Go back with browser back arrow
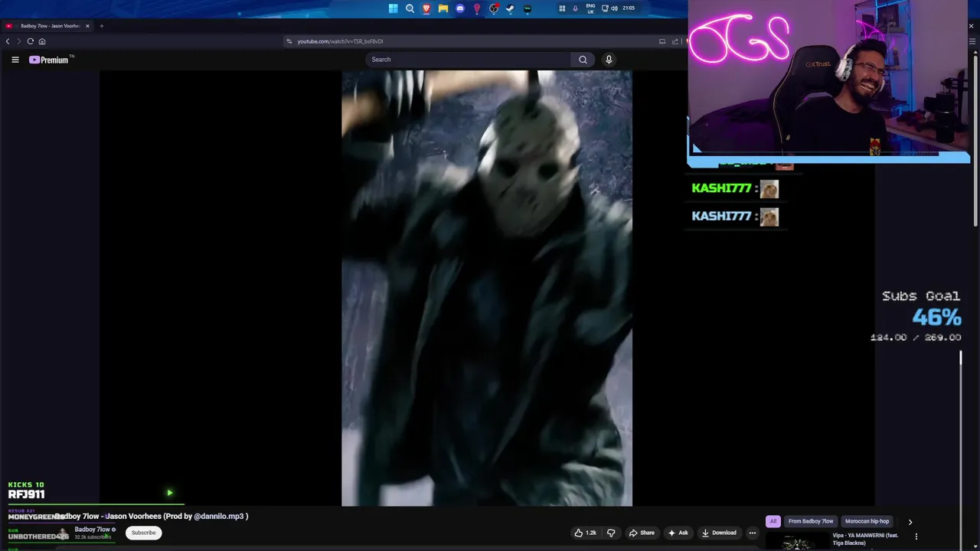This screenshot has height=551, width=980. coord(8,41)
